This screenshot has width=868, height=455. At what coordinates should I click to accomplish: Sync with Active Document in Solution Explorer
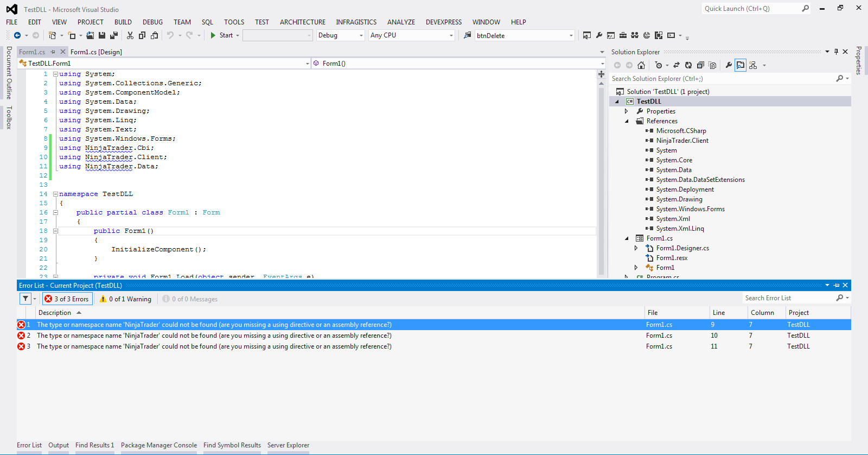click(676, 65)
